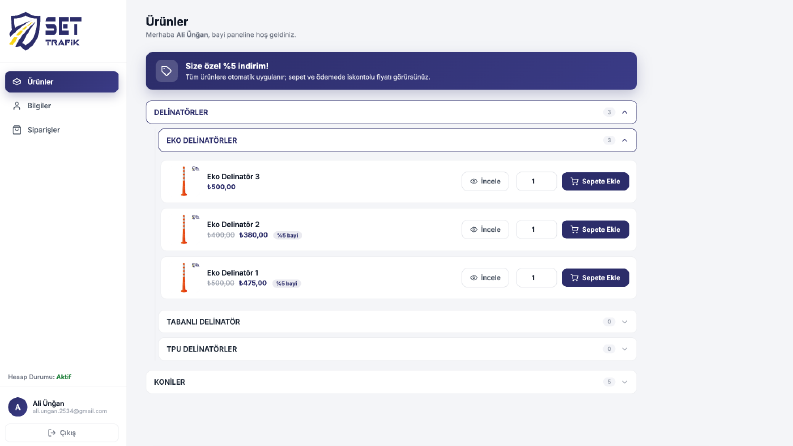Image resolution: width=793 pixels, height=446 pixels.
Task: Log out with the Çıkış button
Action: (x=62, y=433)
